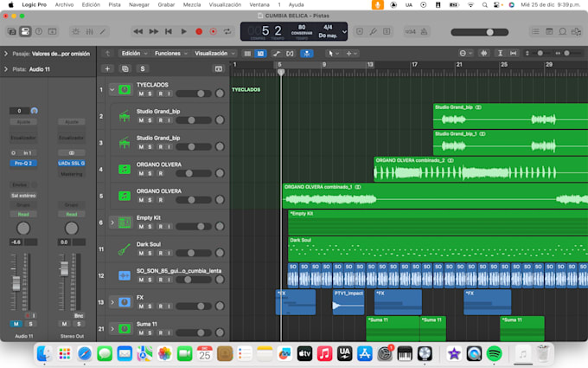Open the Note Pads button
This screenshot has height=368, width=588.
click(549, 31)
